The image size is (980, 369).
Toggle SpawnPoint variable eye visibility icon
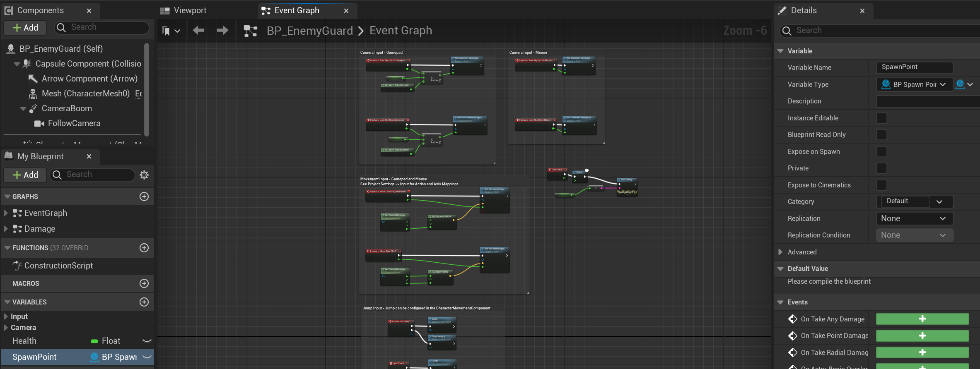pos(147,357)
